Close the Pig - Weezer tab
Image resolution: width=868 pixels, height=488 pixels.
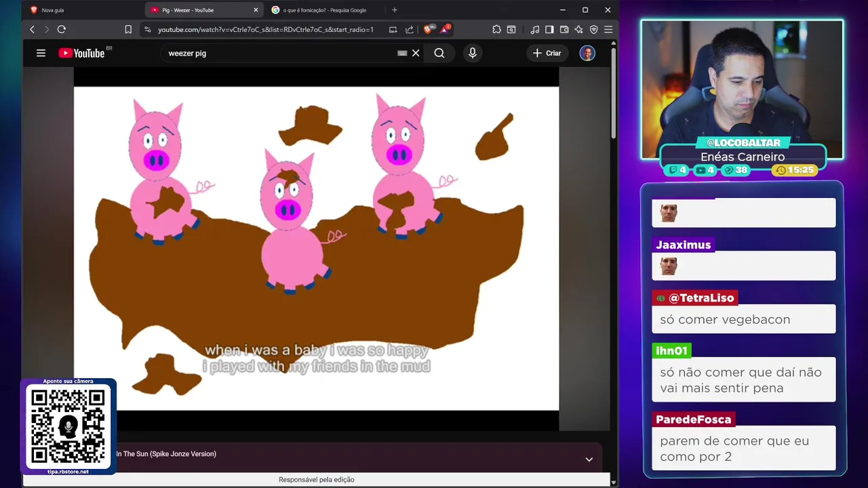(256, 10)
